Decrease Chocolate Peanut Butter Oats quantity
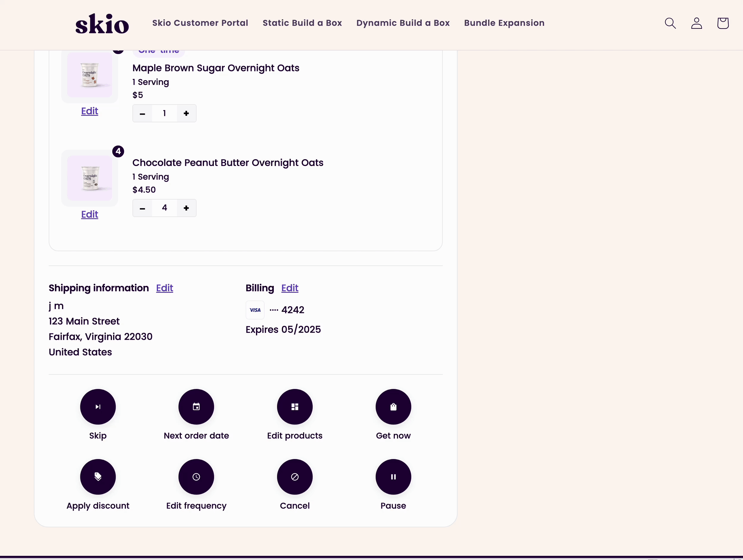Image resolution: width=743 pixels, height=560 pixels. tap(143, 208)
